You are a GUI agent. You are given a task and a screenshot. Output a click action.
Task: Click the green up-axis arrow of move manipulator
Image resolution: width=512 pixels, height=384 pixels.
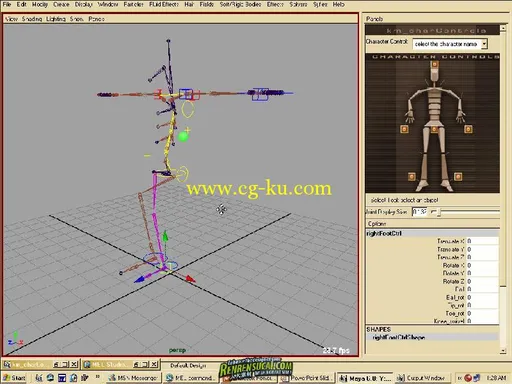click(x=165, y=236)
